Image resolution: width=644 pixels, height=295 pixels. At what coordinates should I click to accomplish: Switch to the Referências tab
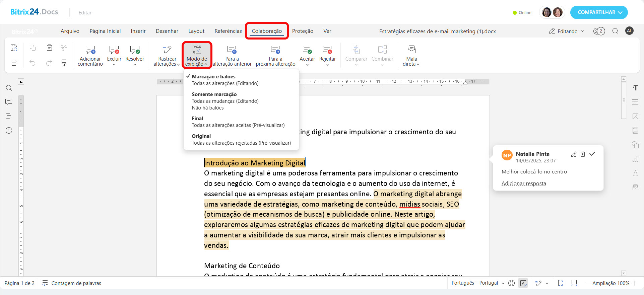coord(228,31)
